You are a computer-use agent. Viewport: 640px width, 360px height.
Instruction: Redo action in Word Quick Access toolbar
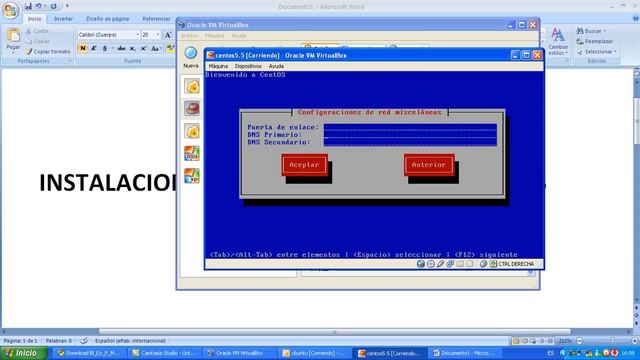tap(53, 6)
